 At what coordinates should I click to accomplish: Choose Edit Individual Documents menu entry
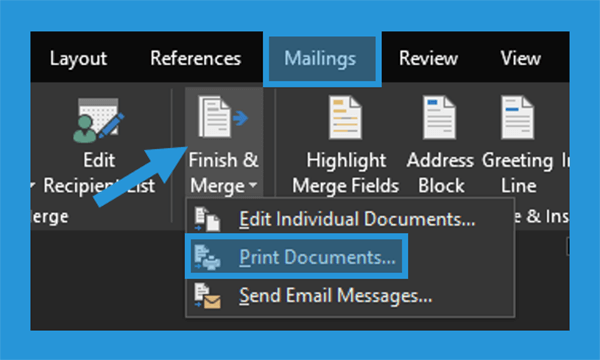[x=350, y=219]
